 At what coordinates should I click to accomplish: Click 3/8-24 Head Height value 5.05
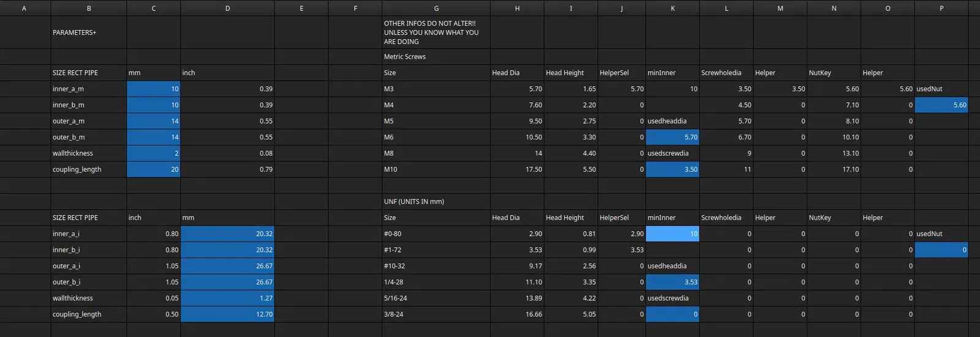point(571,314)
